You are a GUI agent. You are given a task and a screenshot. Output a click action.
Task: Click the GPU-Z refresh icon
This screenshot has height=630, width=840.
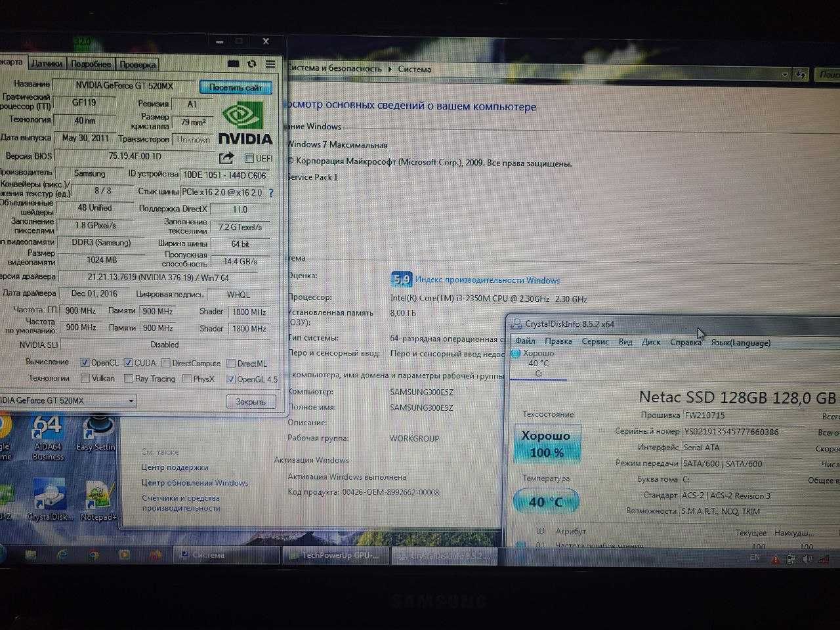[251, 64]
